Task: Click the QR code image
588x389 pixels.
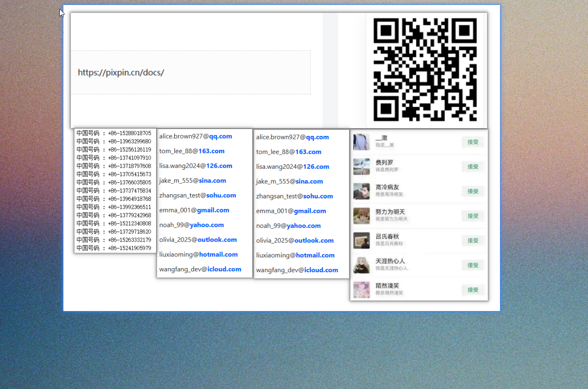Action: (x=425, y=69)
